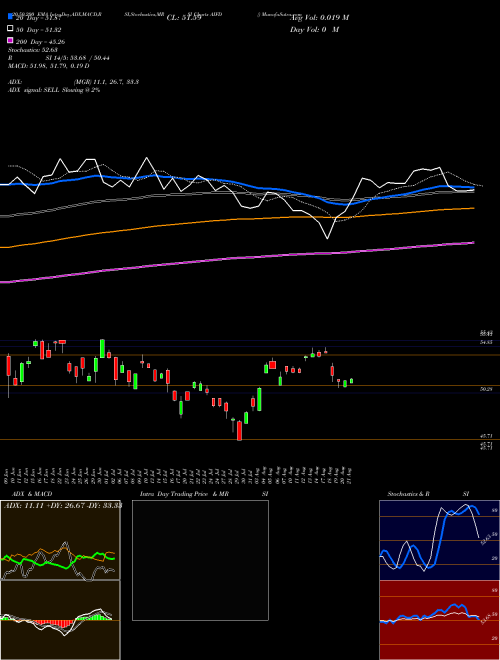Click the Avg Vol reading
This screenshot has height=660, width=500.
(x=319, y=18)
